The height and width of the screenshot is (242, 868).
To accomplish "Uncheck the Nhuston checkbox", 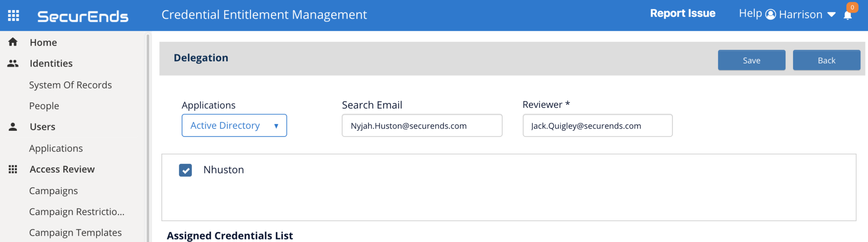I will [x=185, y=170].
